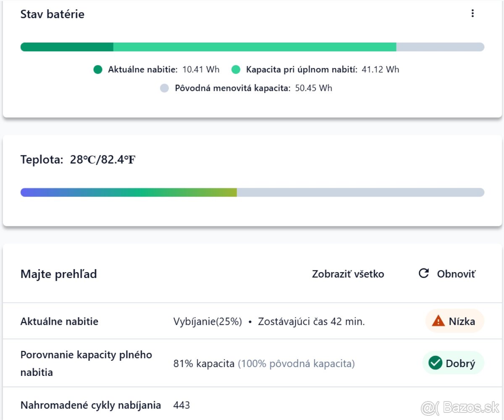Click the Bazos.sk watermark logo
Viewport: 504px width, 420px height.
click(460, 407)
